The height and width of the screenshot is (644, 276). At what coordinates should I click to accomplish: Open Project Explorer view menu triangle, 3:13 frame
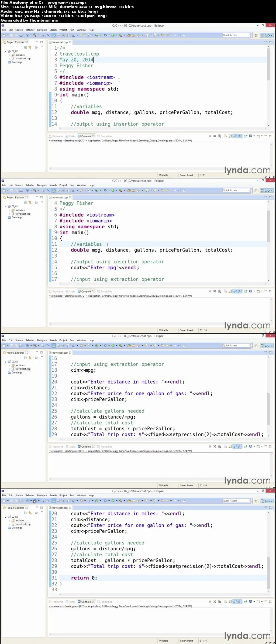click(x=42, y=47)
